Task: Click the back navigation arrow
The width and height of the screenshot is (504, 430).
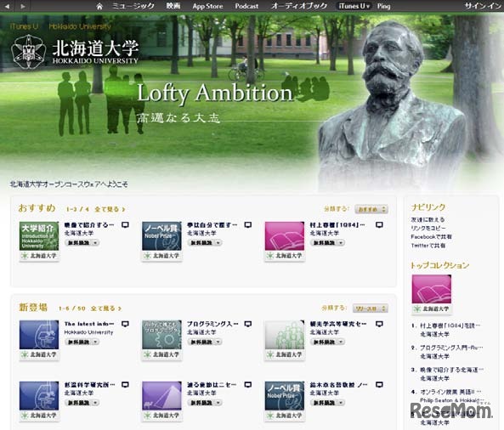Action: [7, 6]
